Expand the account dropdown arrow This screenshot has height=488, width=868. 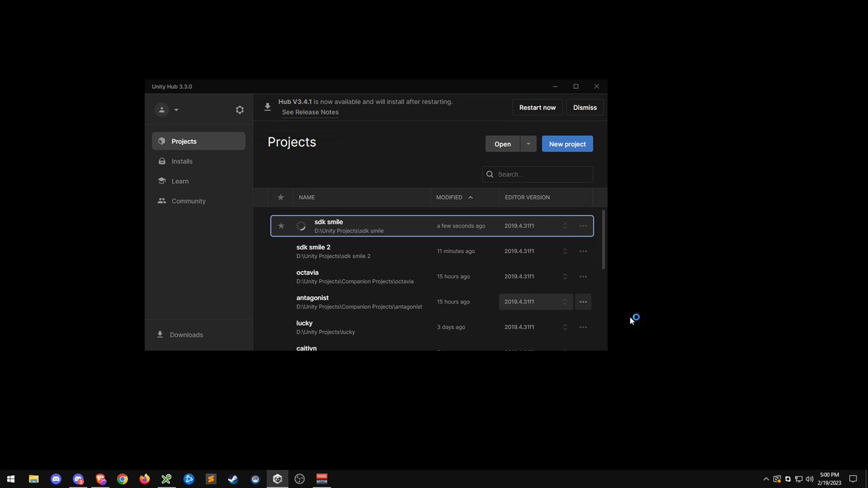point(176,110)
